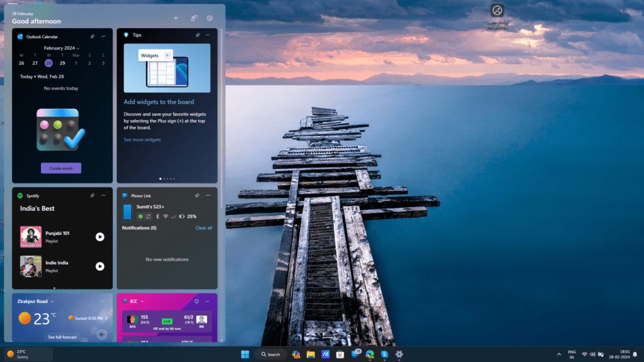Play the Punjabi 101 playlist on Spotify
Image resolution: width=644 pixels, height=362 pixels.
click(99, 237)
